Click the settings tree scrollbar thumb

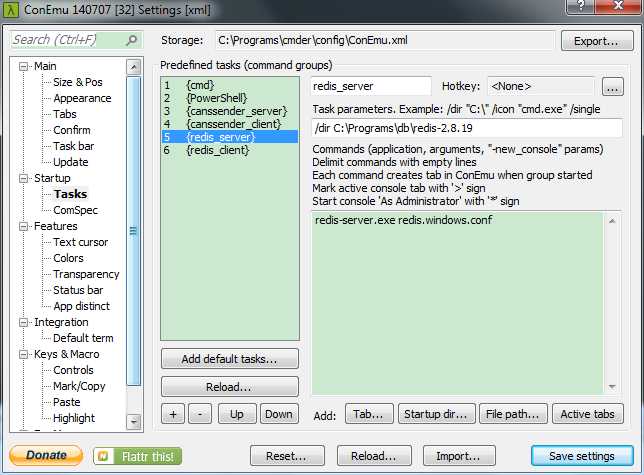point(133,231)
